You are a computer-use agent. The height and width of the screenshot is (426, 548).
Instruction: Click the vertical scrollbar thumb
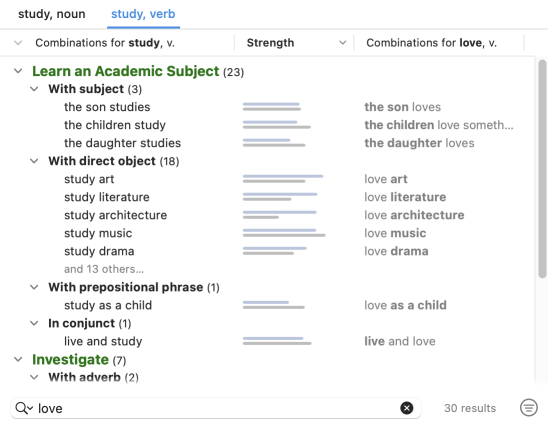(x=542, y=168)
